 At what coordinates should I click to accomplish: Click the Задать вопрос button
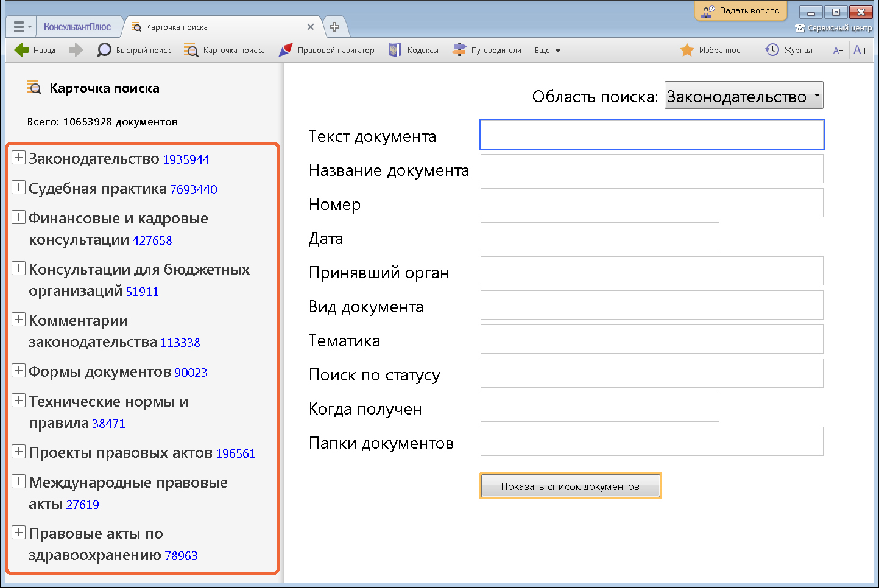[x=741, y=11]
